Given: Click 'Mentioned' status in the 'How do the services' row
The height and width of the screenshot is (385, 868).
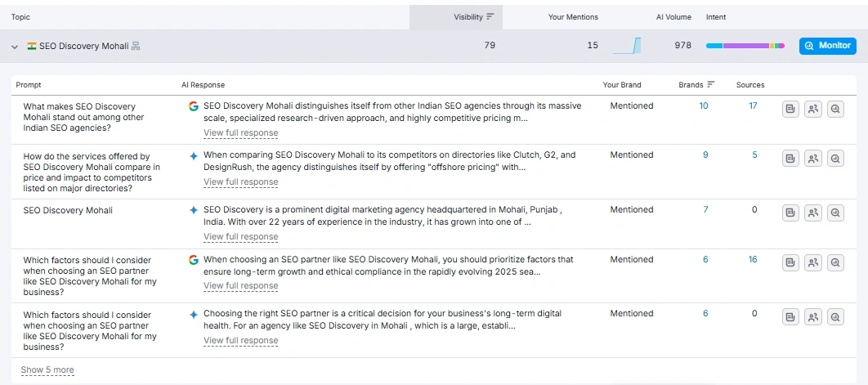Looking at the screenshot, I should click(632, 155).
